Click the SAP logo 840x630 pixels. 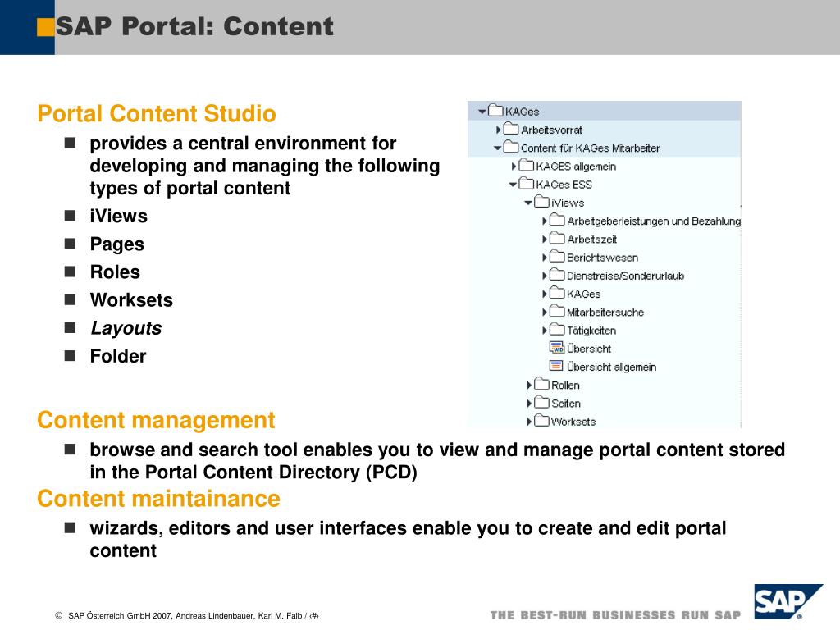pyautogui.click(x=788, y=601)
